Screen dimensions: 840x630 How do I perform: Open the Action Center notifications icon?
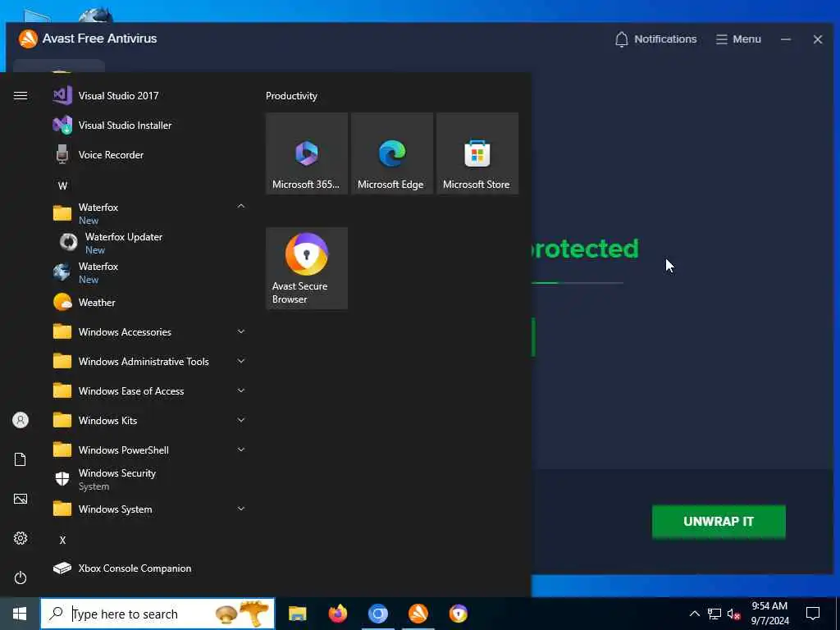[x=813, y=614]
